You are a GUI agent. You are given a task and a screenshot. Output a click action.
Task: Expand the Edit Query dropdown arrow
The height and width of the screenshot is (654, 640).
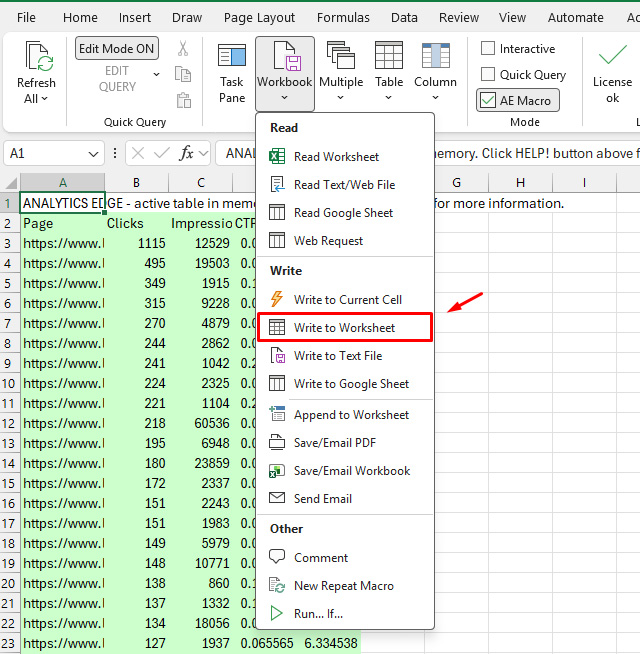pos(156,75)
